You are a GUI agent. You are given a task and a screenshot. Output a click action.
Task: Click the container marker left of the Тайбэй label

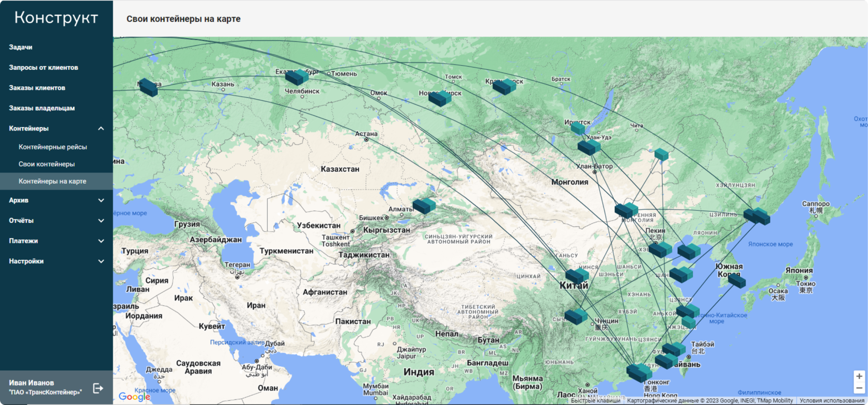pos(674,350)
